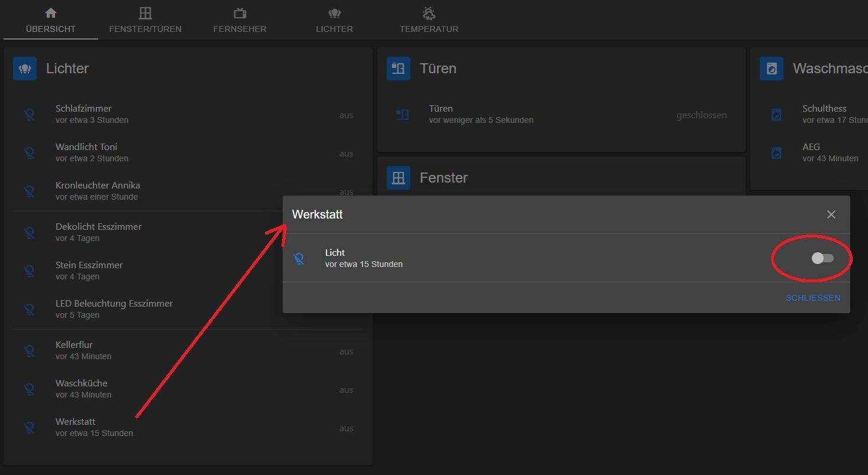Click the Waschküche light icon
The height and width of the screenshot is (475, 868).
click(x=29, y=389)
